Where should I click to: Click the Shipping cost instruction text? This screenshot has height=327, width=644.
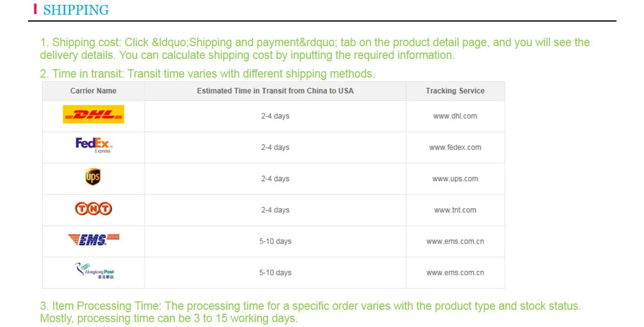point(315,49)
